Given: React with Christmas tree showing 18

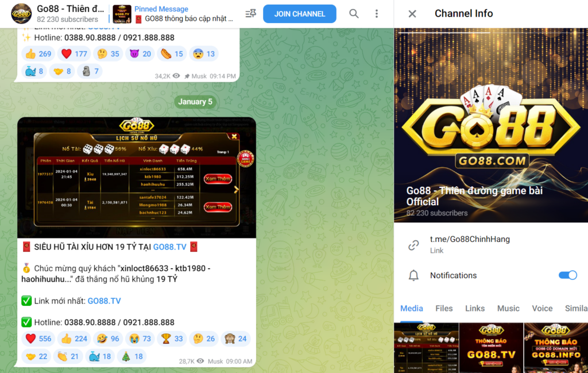Looking at the screenshot, I should coord(132,356).
